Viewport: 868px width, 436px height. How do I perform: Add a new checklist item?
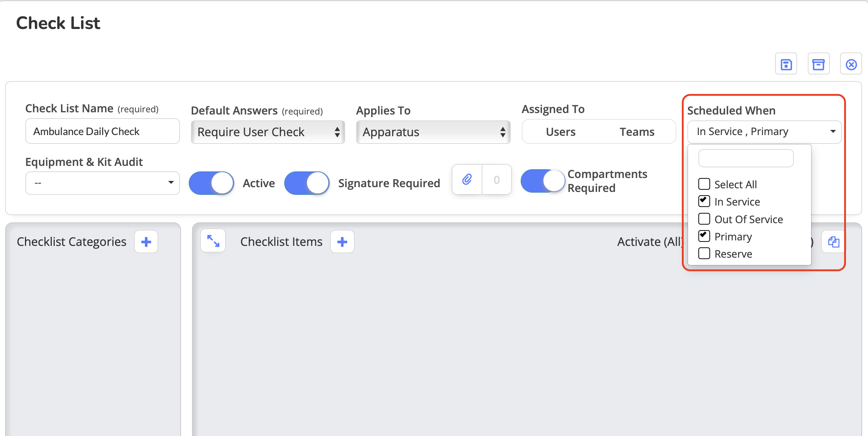click(342, 242)
